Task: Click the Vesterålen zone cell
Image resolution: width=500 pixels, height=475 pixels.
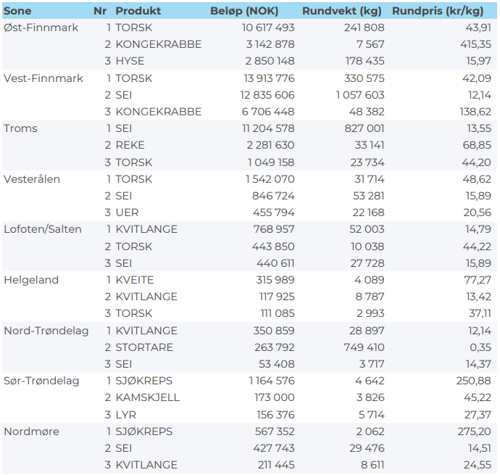Action: tap(32, 179)
